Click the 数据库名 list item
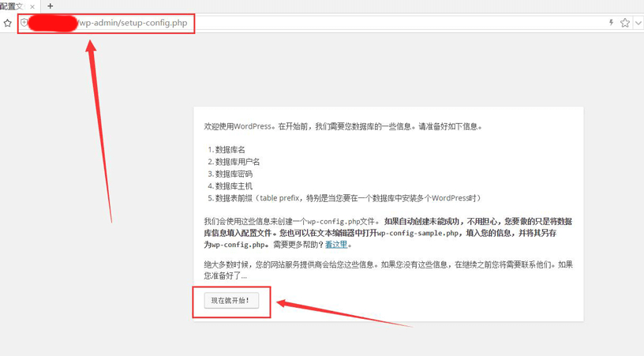 pyautogui.click(x=230, y=150)
